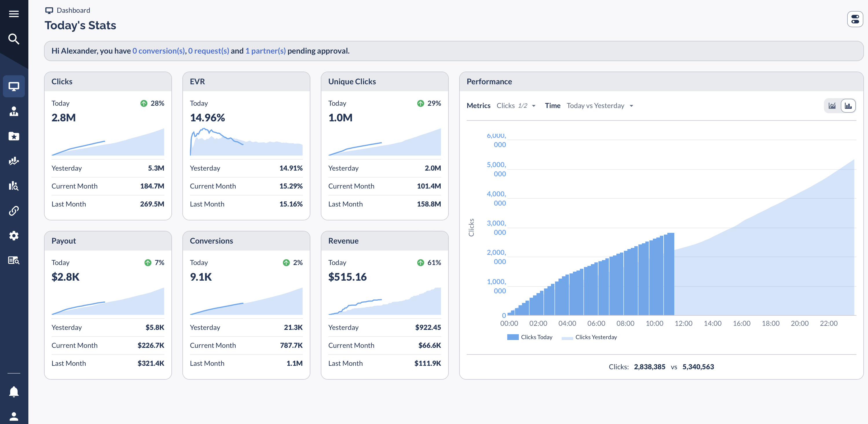Viewport: 868px width, 424px height.
Task: Toggle the theme switch in top-right corner
Action: tap(855, 19)
